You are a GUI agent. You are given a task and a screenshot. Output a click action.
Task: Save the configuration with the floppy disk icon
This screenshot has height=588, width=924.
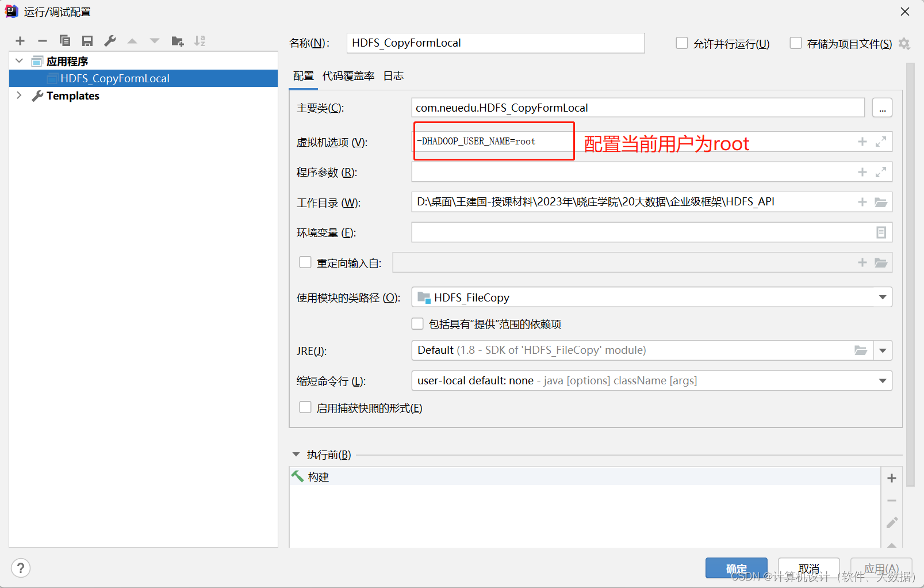tap(87, 41)
